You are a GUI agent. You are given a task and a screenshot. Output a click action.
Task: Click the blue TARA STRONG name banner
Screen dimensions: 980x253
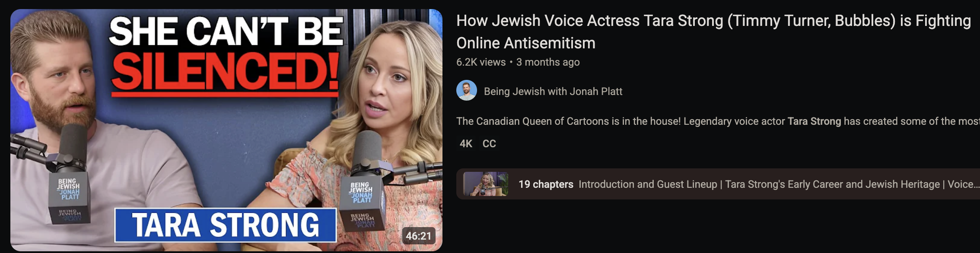pos(225,225)
